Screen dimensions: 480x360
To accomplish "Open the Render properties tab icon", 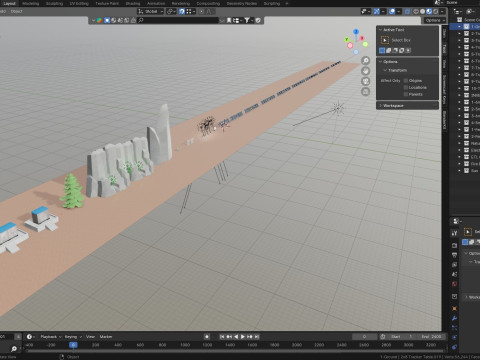I will tap(454, 245).
